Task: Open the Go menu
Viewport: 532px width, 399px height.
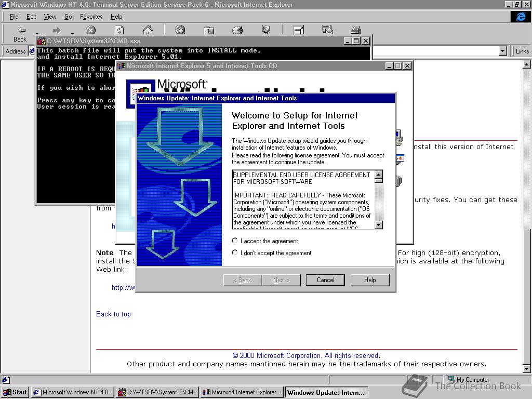Action: pyautogui.click(x=68, y=17)
